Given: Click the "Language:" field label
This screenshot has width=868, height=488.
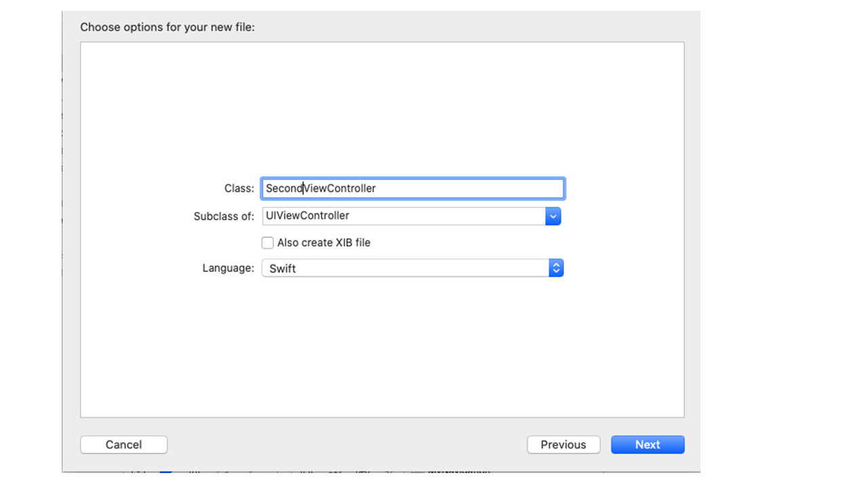Looking at the screenshot, I should (x=228, y=268).
